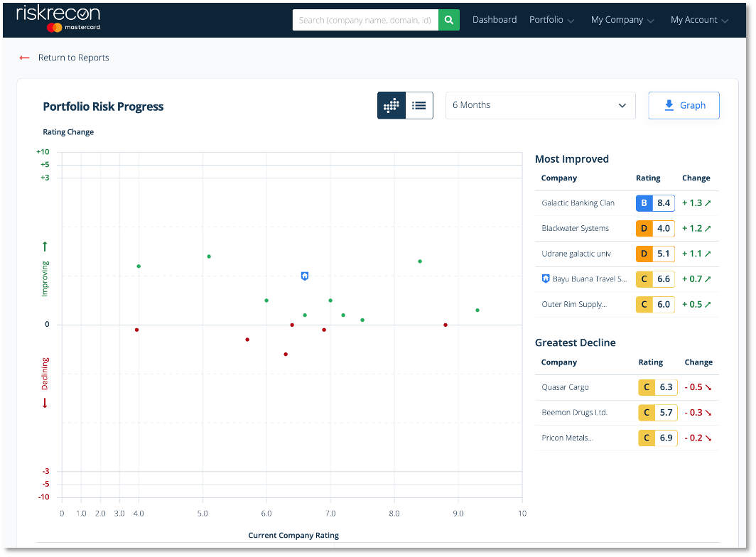This screenshot has height=557, width=756.
Task: Go to the Dashboard menu item
Action: click(495, 20)
